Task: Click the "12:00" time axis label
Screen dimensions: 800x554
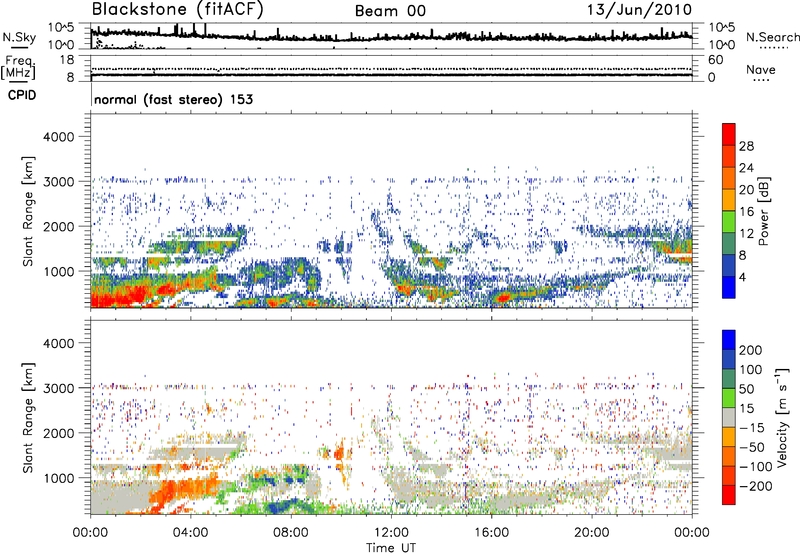Action: 391,533
